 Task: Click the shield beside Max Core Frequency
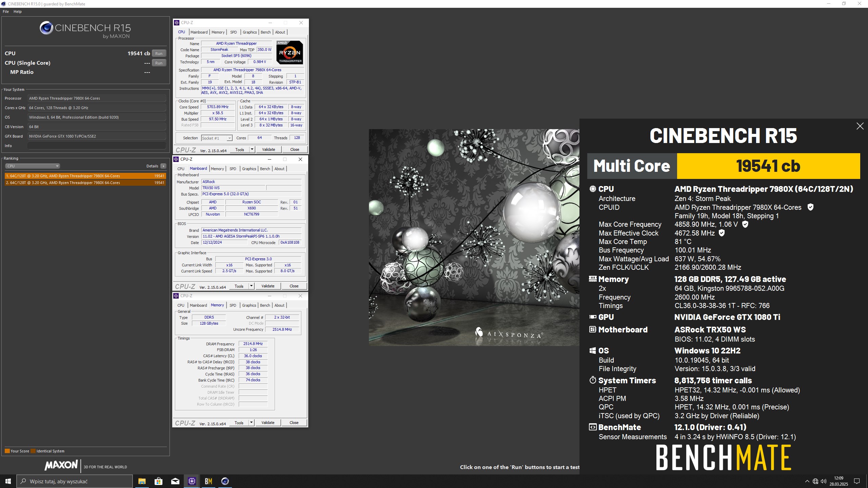[745, 224]
